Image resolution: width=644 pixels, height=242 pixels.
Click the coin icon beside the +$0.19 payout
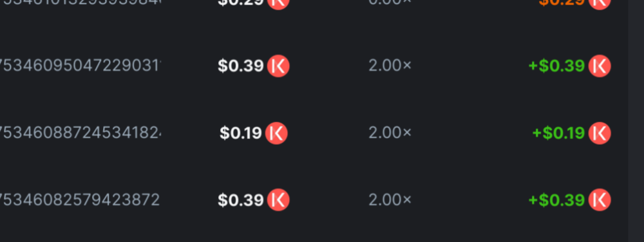[x=600, y=133]
